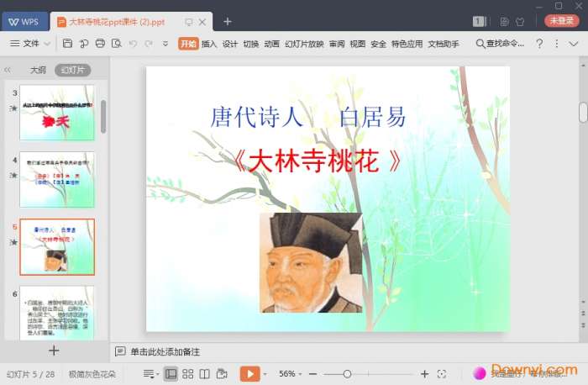Viewport: 588px width, 385px height.
Task: Open the 文件 menu dropdown
Action: 30,43
